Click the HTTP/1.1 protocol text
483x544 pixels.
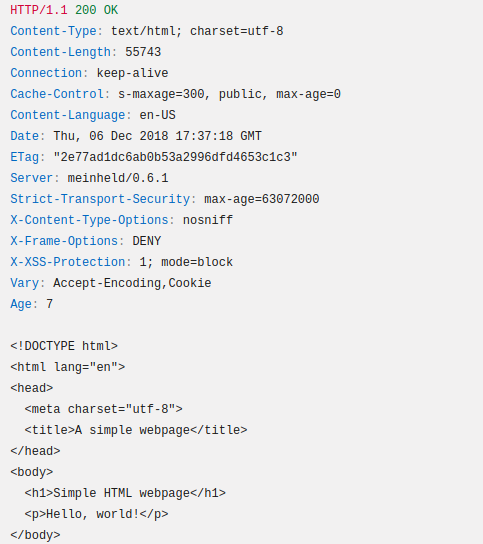click(39, 10)
